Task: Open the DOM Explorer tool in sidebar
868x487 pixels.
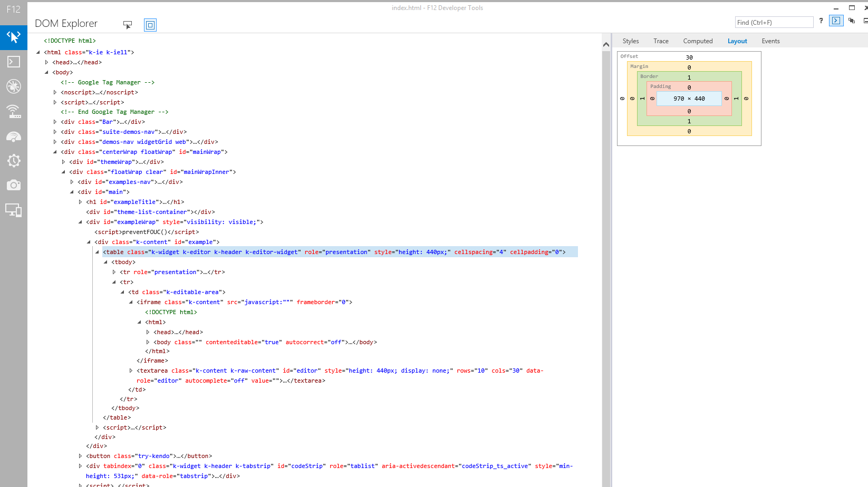Action: (14, 37)
